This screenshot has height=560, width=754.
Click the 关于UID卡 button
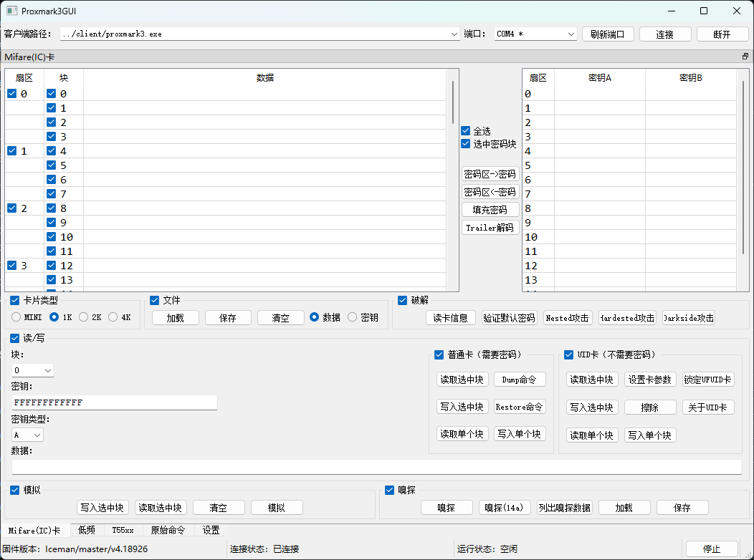tap(708, 407)
